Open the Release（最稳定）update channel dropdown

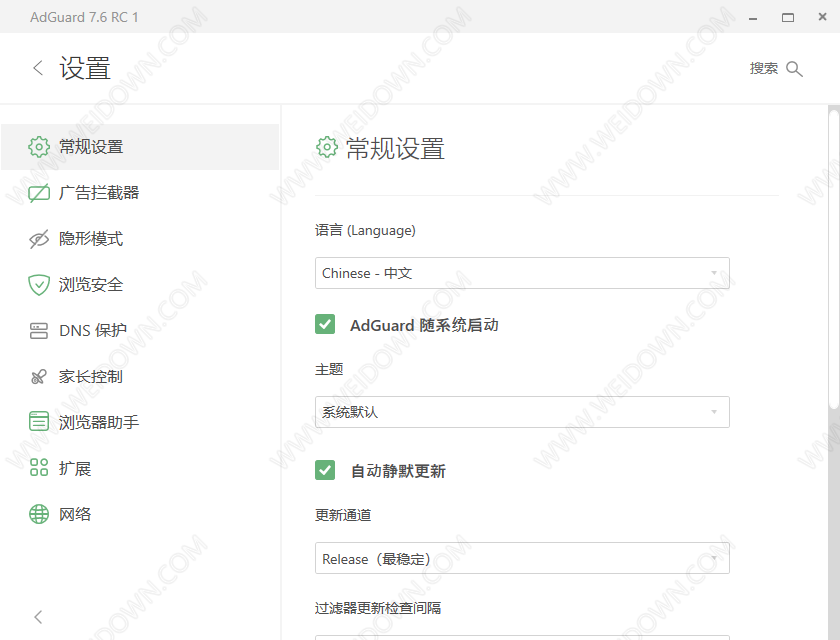click(x=522, y=558)
